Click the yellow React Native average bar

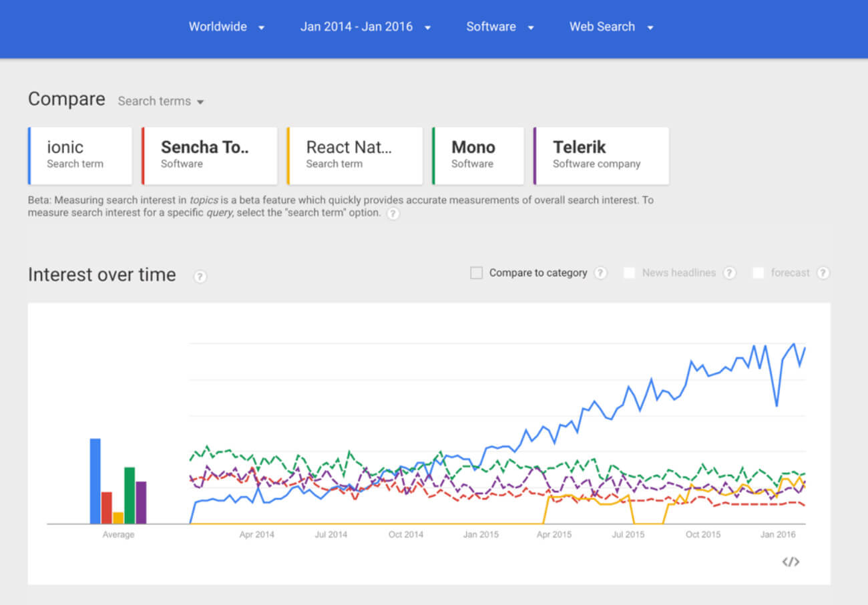tap(118, 518)
